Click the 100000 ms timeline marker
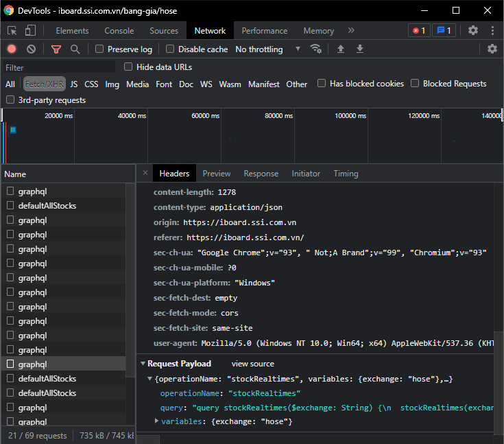Viewport: 504px width, 444px height. tap(350, 116)
